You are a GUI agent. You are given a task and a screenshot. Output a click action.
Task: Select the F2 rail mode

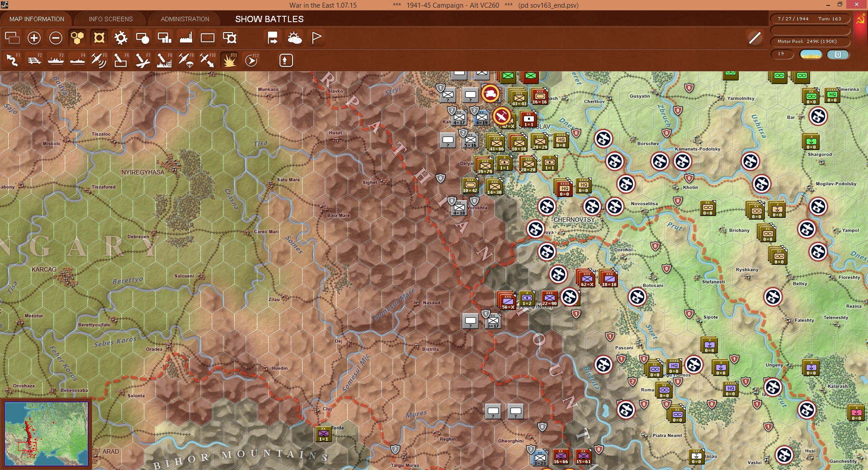click(x=34, y=60)
